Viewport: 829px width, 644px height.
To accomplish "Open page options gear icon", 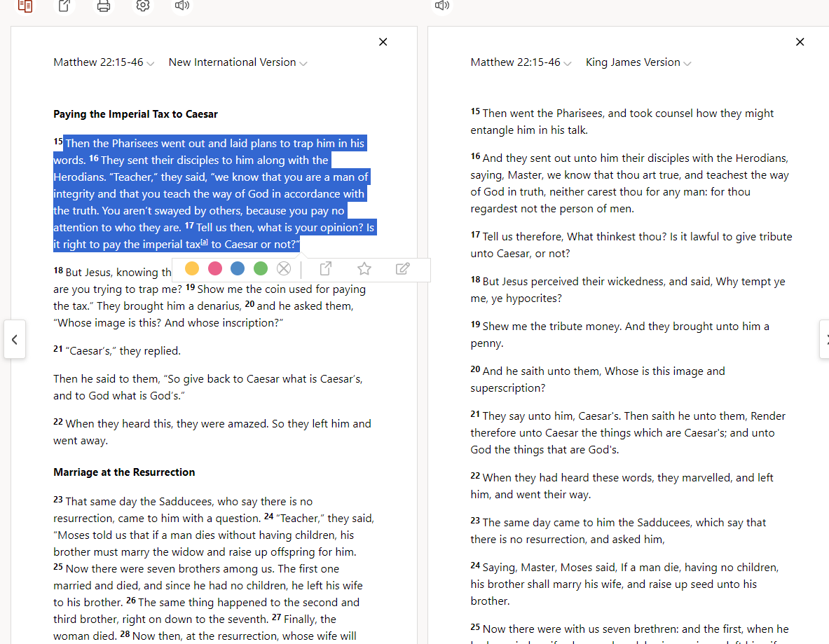I will [x=143, y=6].
